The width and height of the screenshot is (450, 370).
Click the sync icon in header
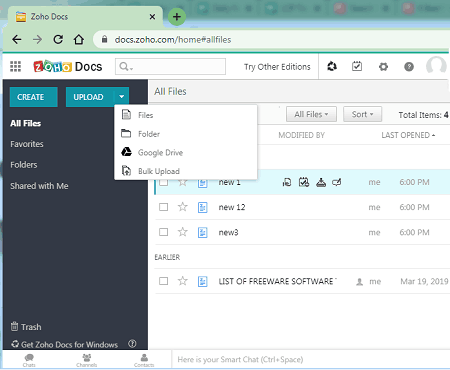(x=332, y=66)
